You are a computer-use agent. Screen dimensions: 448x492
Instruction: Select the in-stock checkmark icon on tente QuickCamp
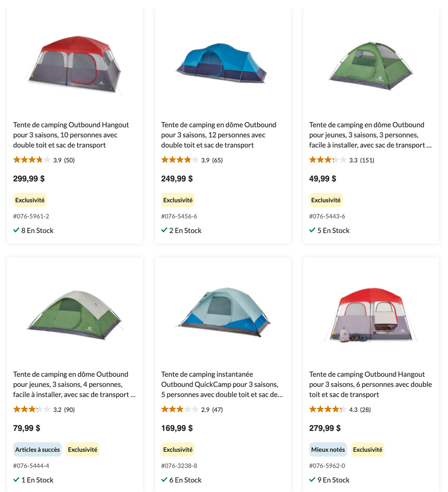(x=165, y=480)
